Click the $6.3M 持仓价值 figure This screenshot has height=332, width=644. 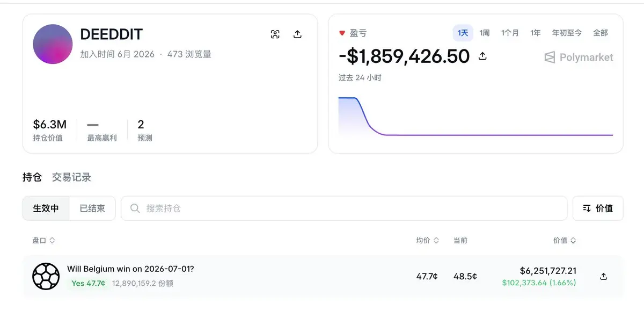tap(50, 125)
